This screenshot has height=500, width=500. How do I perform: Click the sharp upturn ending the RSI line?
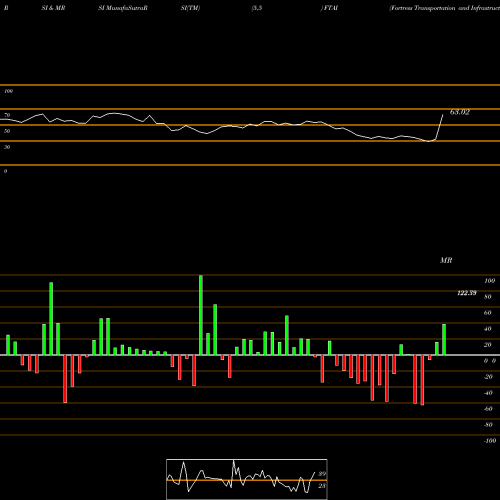[x=440, y=127]
